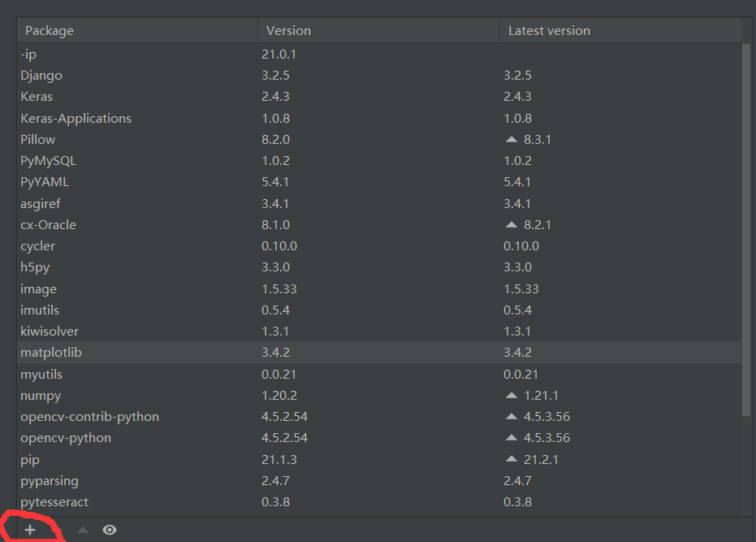Image resolution: width=756 pixels, height=542 pixels.
Task: Select the Keras-Applications package row
Action: pyautogui.click(x=379, y=119)
